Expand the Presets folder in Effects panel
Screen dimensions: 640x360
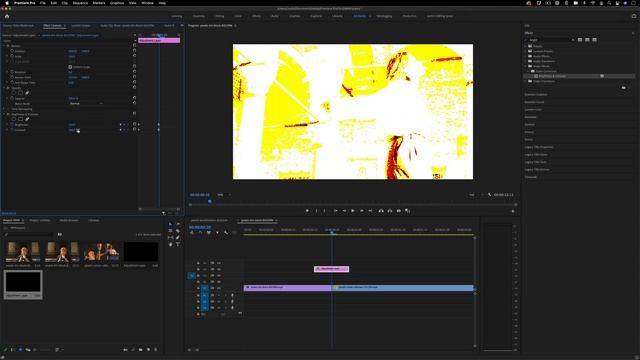click(x=526, y=46)
